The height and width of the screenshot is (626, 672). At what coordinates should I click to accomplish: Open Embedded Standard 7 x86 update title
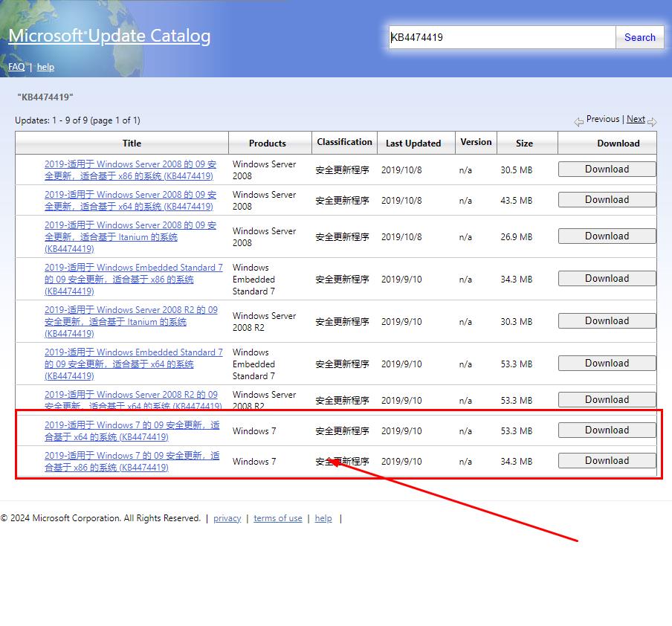click(x=134, y=279)
